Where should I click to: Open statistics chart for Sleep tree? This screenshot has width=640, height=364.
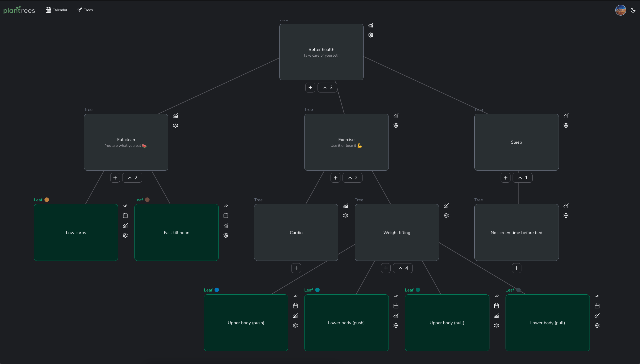(566, 116)
